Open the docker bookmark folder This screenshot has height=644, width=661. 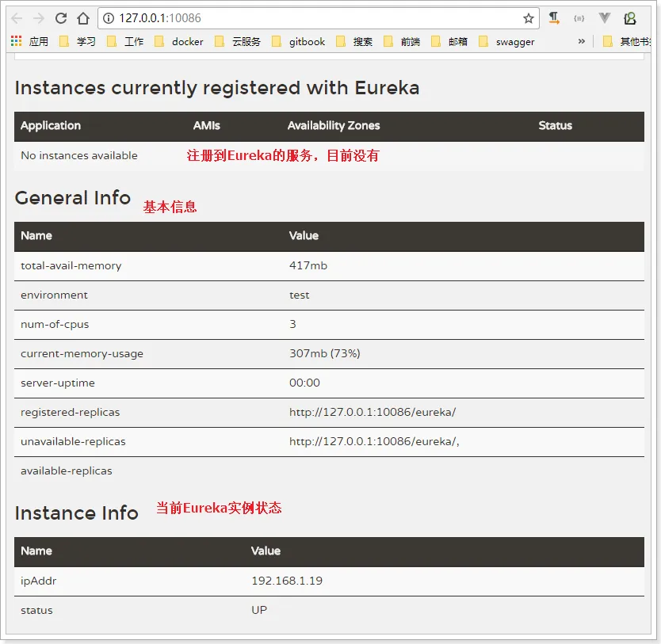coord(179,41)
